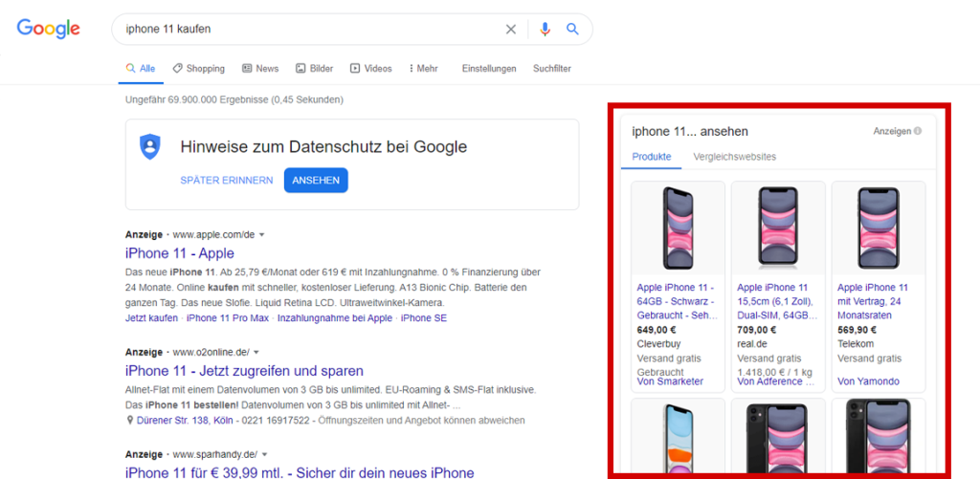Click the Google logo
Image resolution: width=980 pixels, height=479 pixels.
48,28
